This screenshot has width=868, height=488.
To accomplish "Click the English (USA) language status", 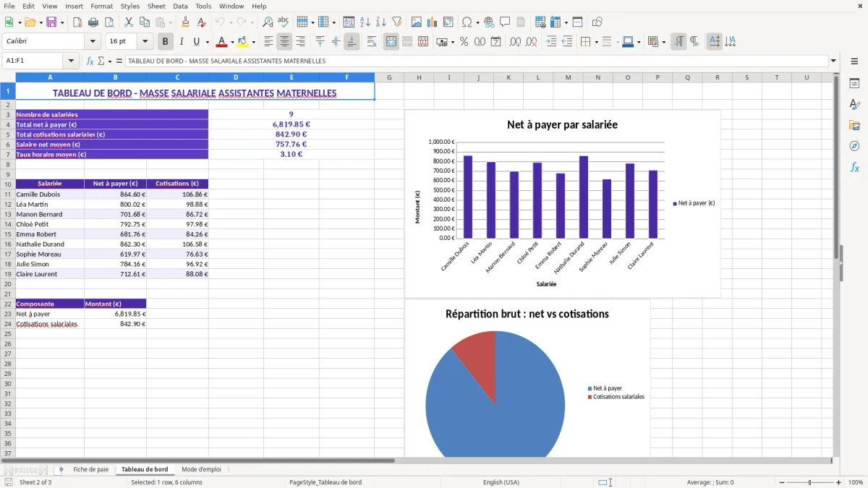I will 501,482.
